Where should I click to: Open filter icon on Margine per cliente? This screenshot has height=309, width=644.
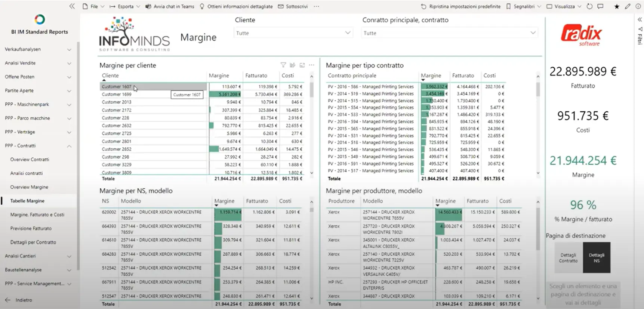(x=283, y=65)
